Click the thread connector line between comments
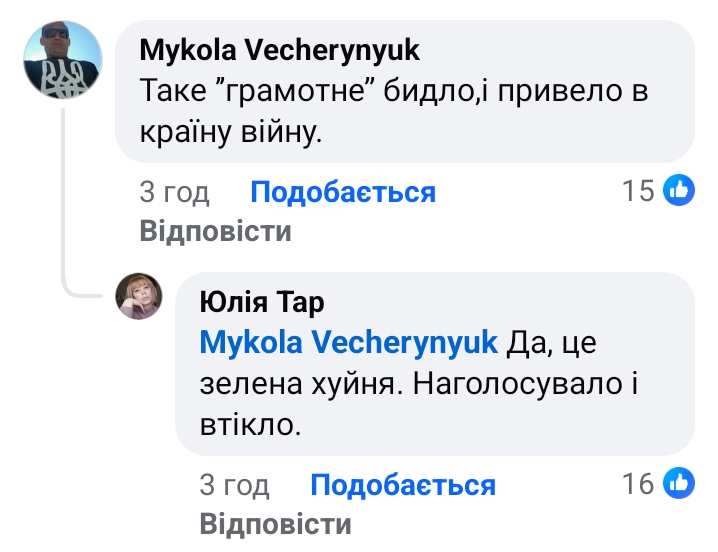This screenshot has height=552, width=718. coord(66,200)
